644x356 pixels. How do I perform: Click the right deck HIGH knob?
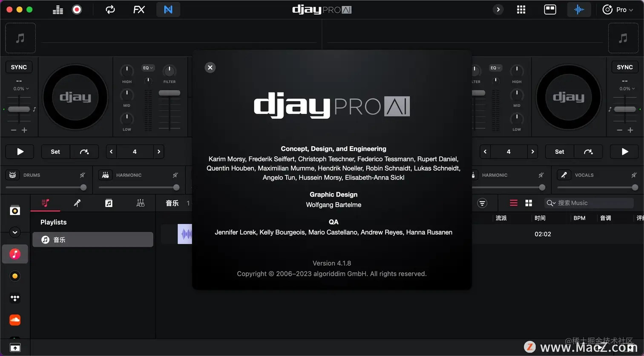[517, 70]
